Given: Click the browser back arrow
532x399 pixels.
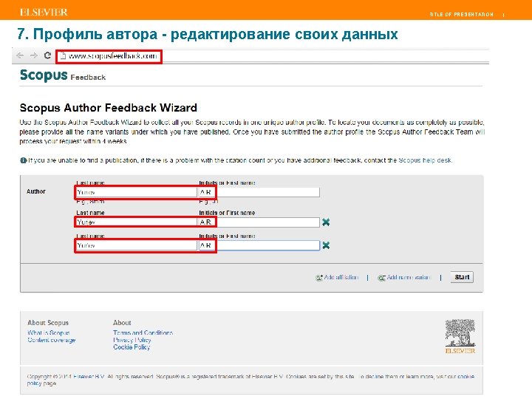Looking at the screenshot, I should tap(20, 55).
